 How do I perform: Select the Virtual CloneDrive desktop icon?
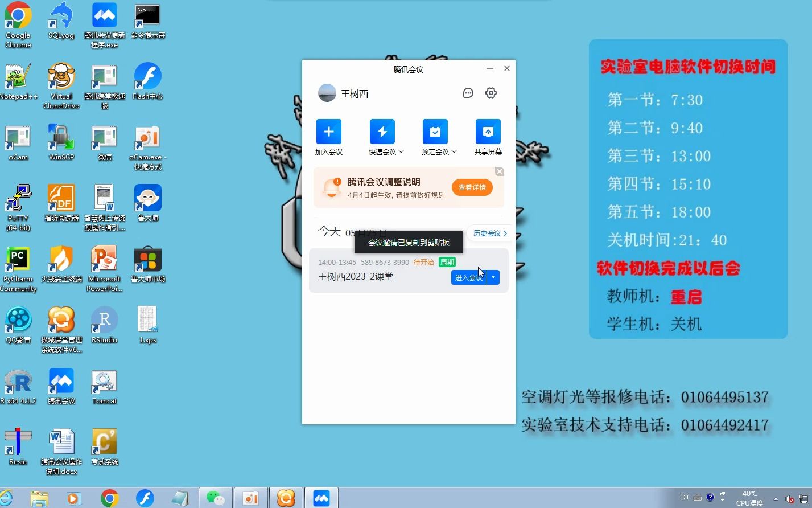coord(61,86)
